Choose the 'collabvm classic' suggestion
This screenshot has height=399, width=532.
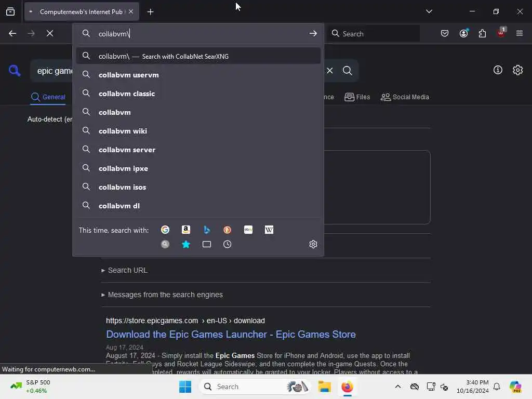coord(198,94)
